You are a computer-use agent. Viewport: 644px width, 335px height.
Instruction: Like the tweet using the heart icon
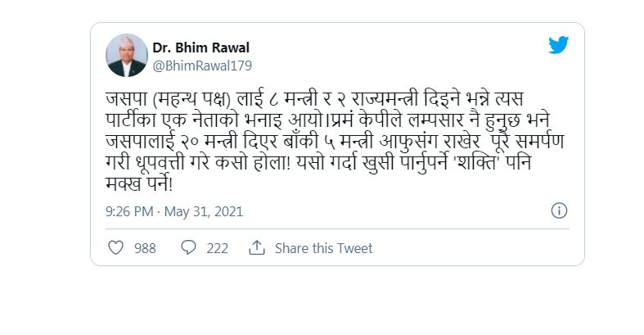[116, 247]
